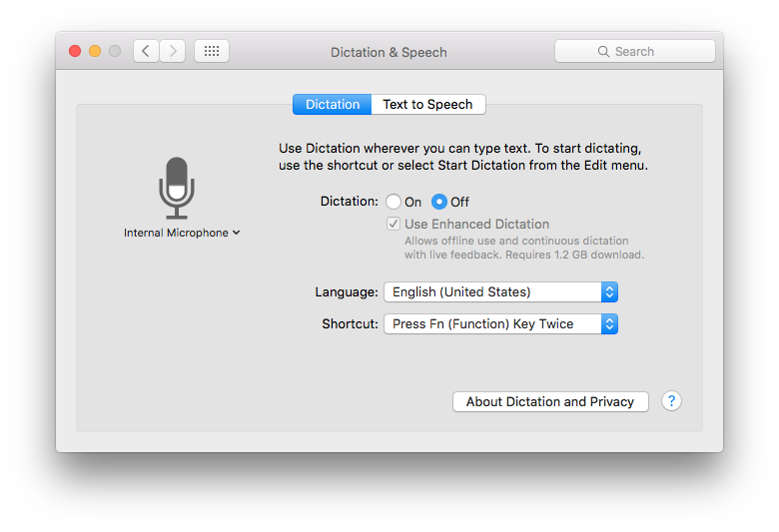Go back with the left arrow button
This screenshot has width=779, height=532.
(146, 51)
